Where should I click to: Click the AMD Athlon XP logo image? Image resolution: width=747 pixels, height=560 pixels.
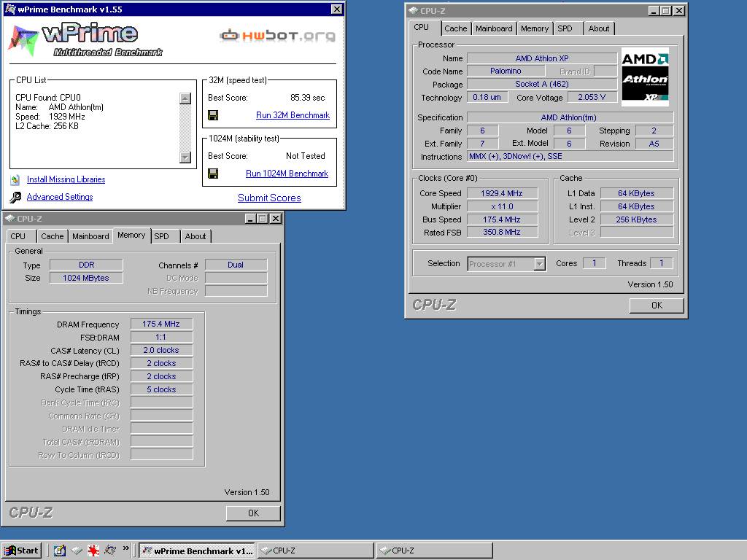coord(645,77)
